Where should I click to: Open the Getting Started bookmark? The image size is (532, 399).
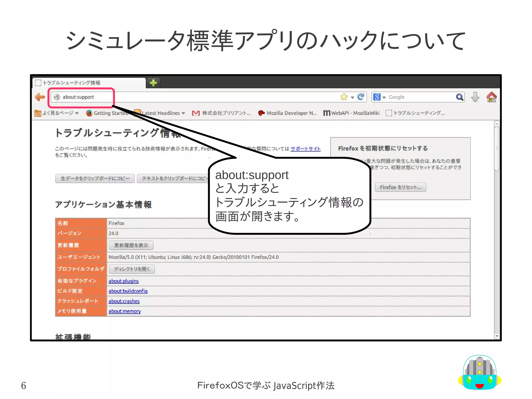click(x=107, y=113)
